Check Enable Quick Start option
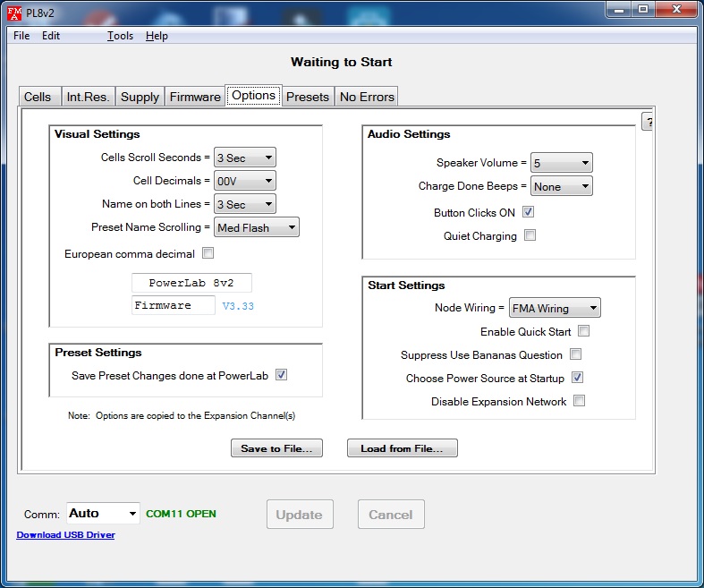The height and width of the screenshot is (588, 704). pos(583,331)
